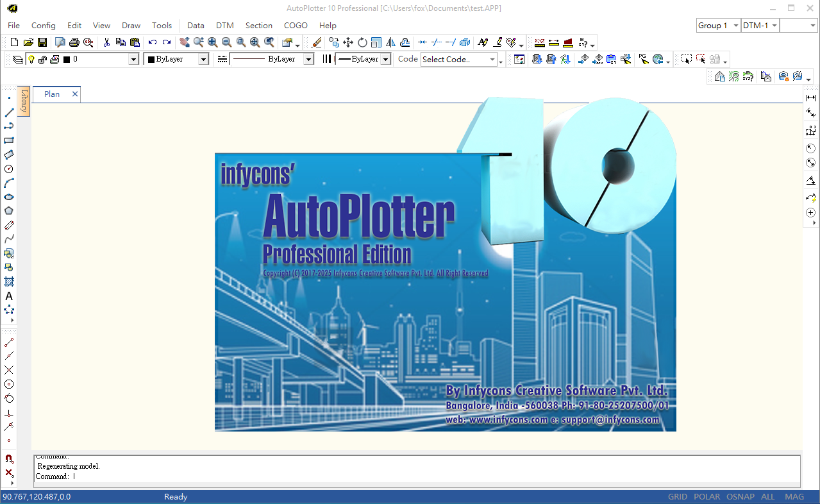
Task: Select the Line drawing tool
Action: 9,112
